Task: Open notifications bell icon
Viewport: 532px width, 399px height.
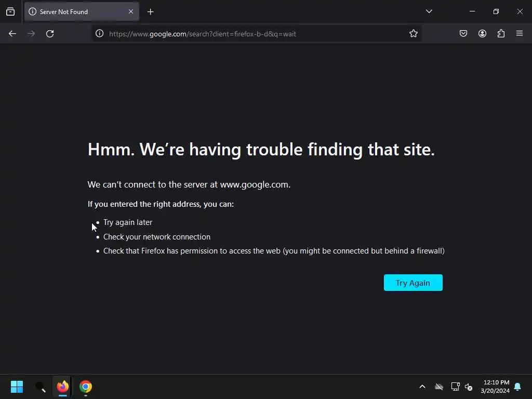Action: point(518,387)
